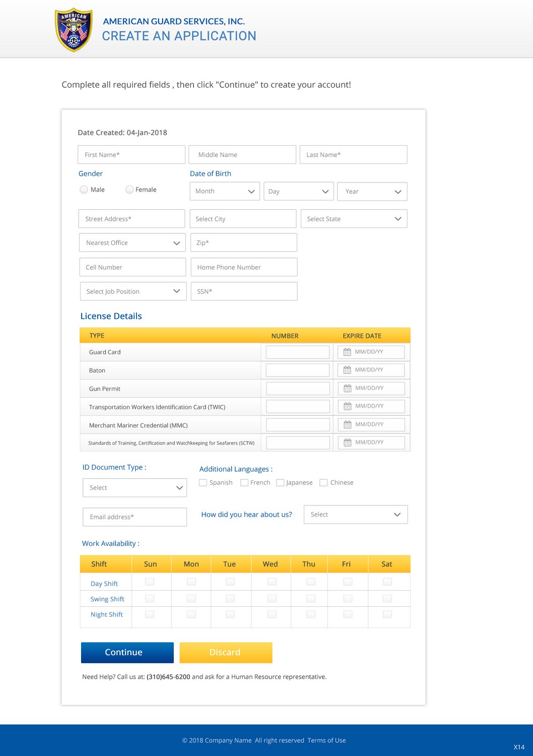
Task: Tick the Chinese language checkbox
Action: tap(323, 483)
